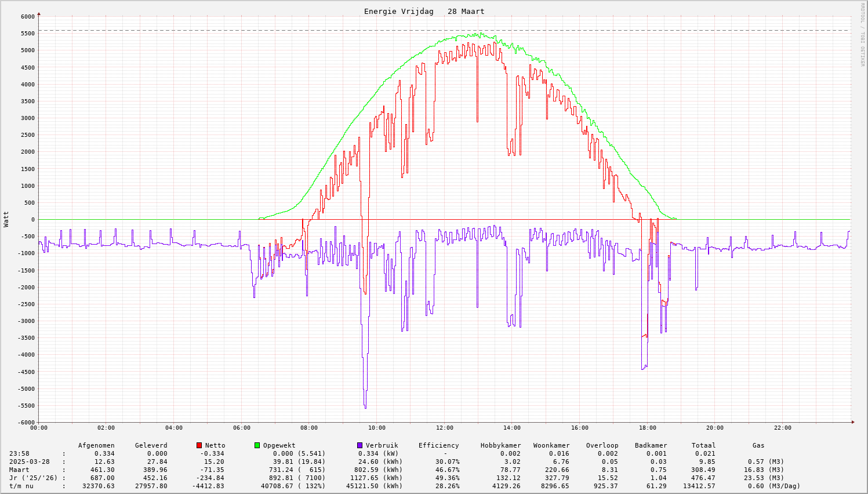This screenshot has width=868, height=494.
Task: Click the purple Verbruik legend swatch
Action: (x=359, y=445)
